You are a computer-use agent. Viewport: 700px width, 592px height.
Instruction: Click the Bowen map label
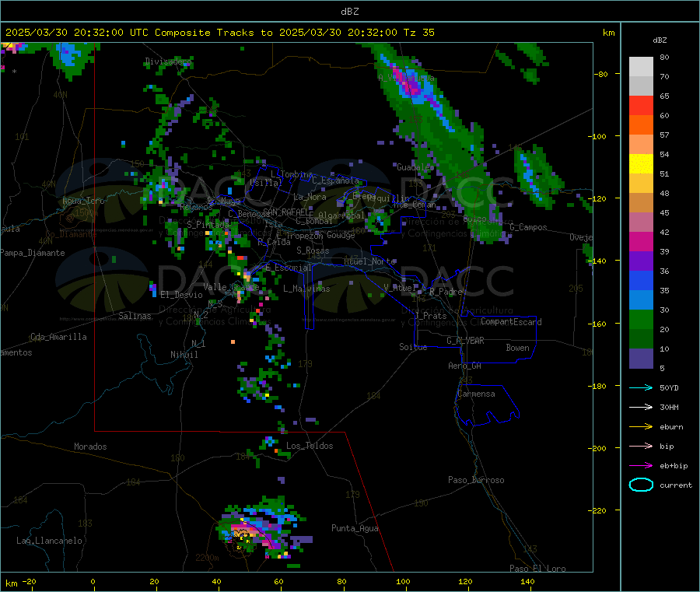tap(517, 348)
